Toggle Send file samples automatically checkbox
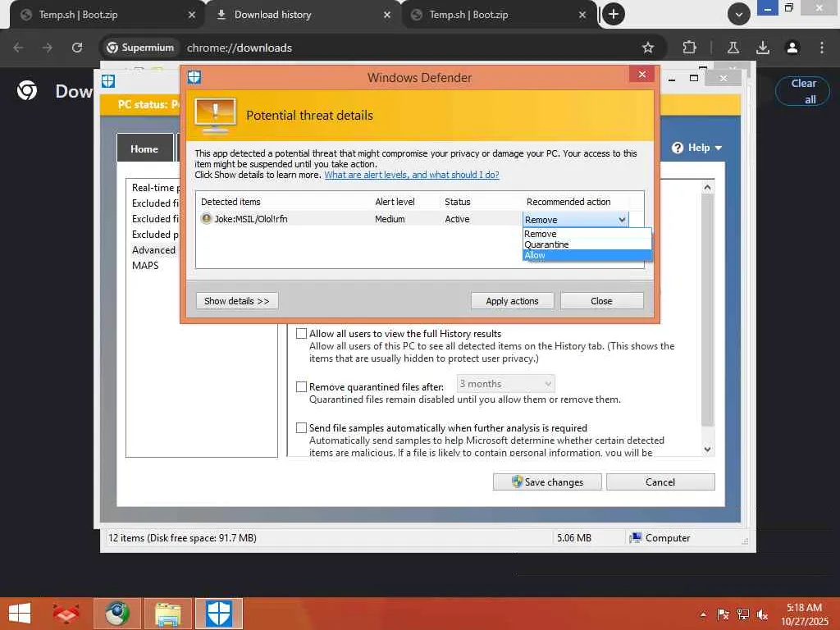 pyautogui.click(x=302, y=428)
